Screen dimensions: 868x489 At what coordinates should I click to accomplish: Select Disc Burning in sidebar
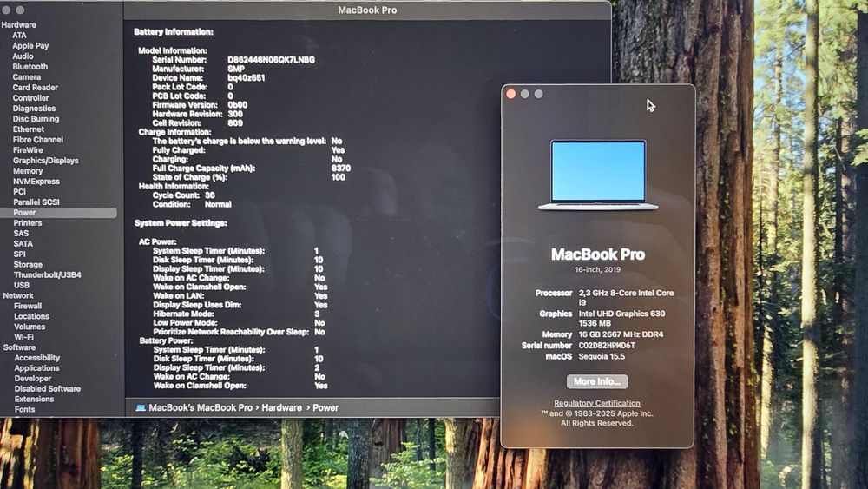click(x=36, y=118)
